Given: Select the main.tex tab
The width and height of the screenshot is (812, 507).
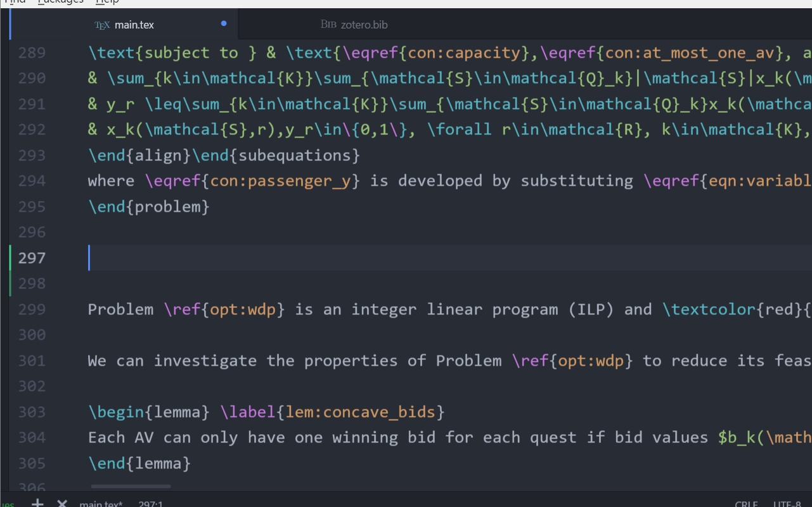Looking at the screenshot, I should (x=134, y=25).
